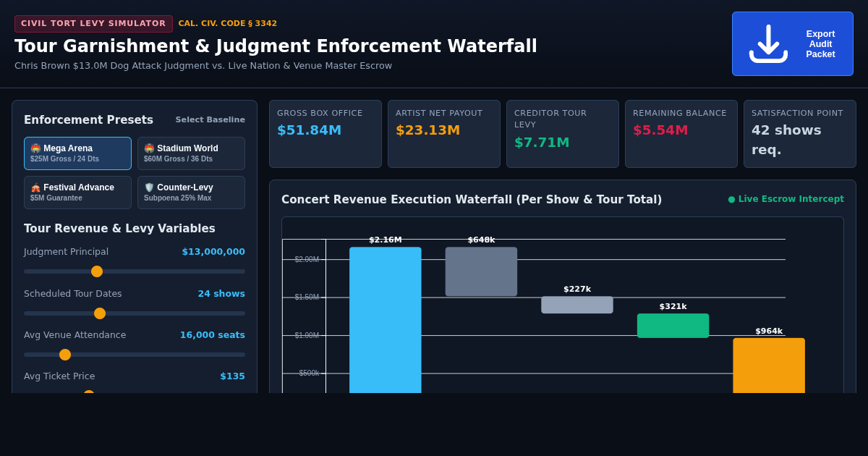Click the orange $964k waterfall bar
868x456 pixels.
pyautogui.click(x=769, y=366)
